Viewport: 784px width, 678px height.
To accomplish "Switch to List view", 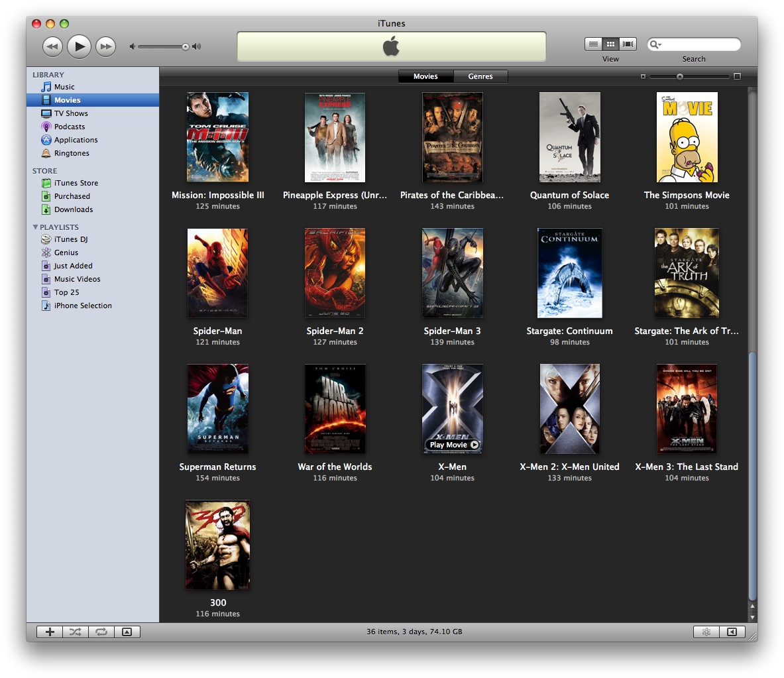I will (x=593, y=44).
